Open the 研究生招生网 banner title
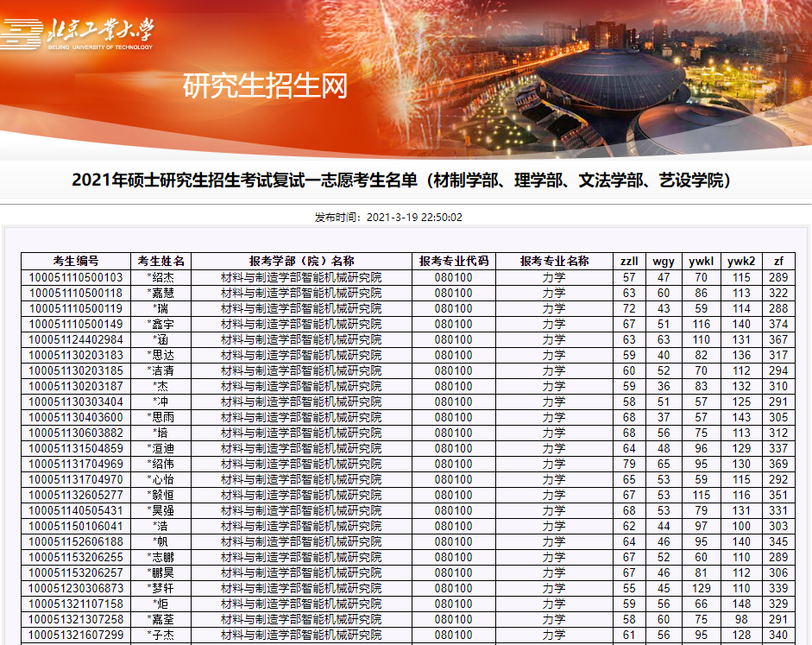The image size is (812, 645). (265, 85)
